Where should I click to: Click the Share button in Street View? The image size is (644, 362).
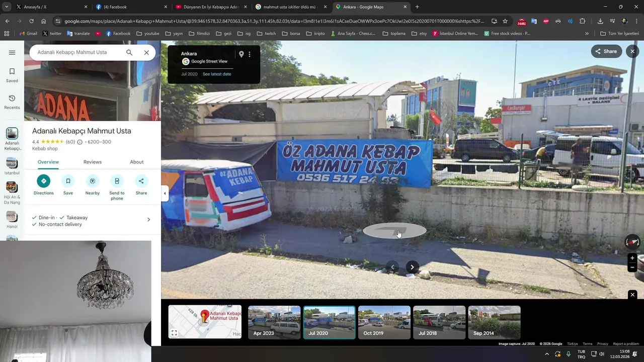(606, 51)
